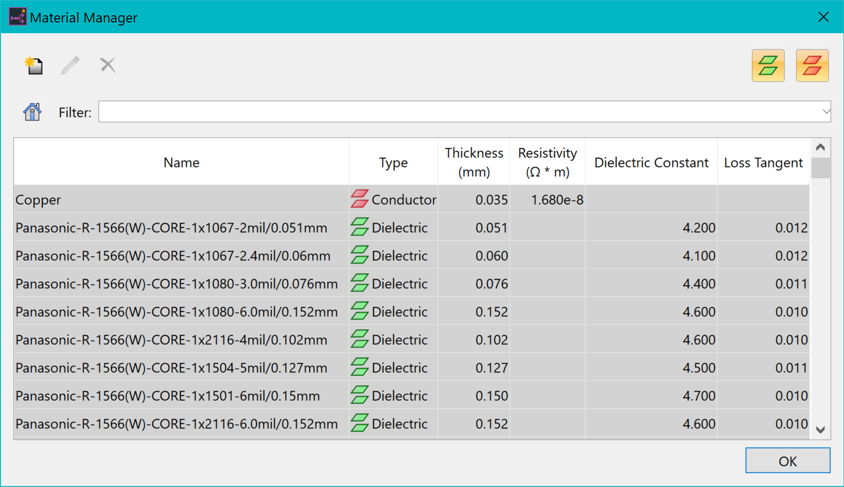Select Panasonic CORE-1x1067-2.4mil/0.06mm row name
This screenshot has height=487, width=844.
tap(173, 256)
